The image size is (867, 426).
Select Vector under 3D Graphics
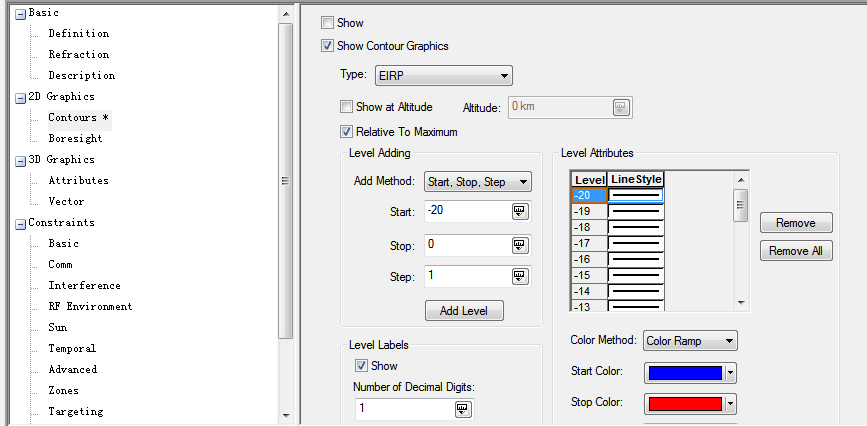[x=66, y=201]
